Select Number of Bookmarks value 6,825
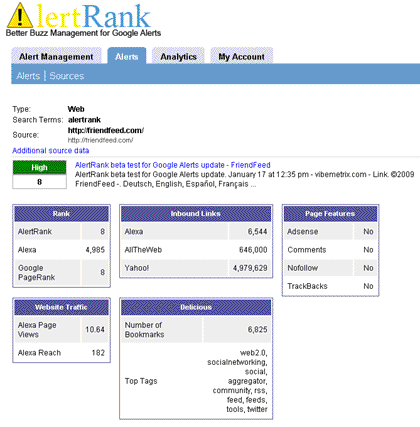 click(257, 329)
